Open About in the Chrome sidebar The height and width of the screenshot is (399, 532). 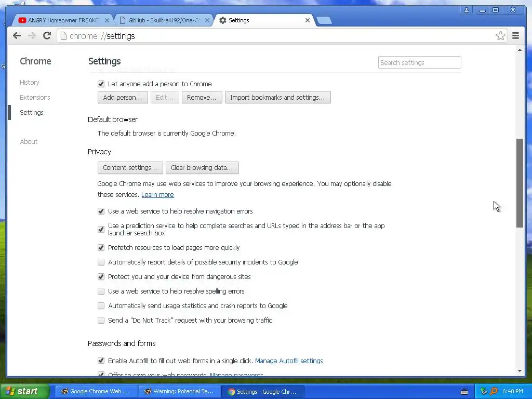tap(29, 141)
